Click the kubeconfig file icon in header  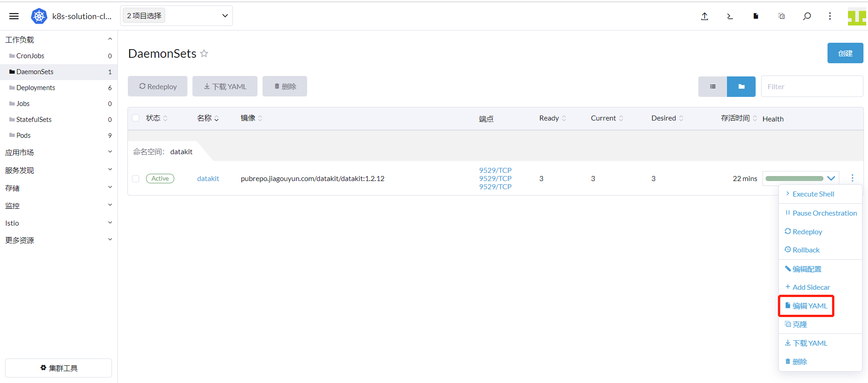click(x=756, y=16)
